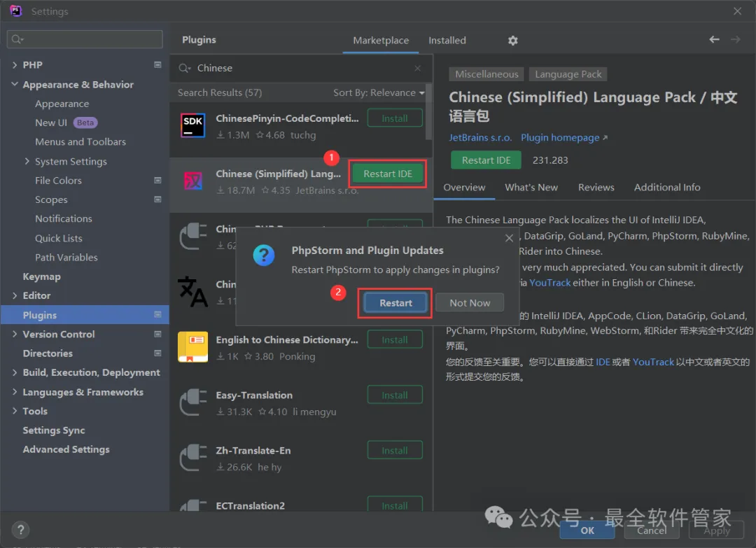Viewport: 756px width, 548px height.
Task: Expand Build, Execution, Deployment node
Action: (15, 372)
